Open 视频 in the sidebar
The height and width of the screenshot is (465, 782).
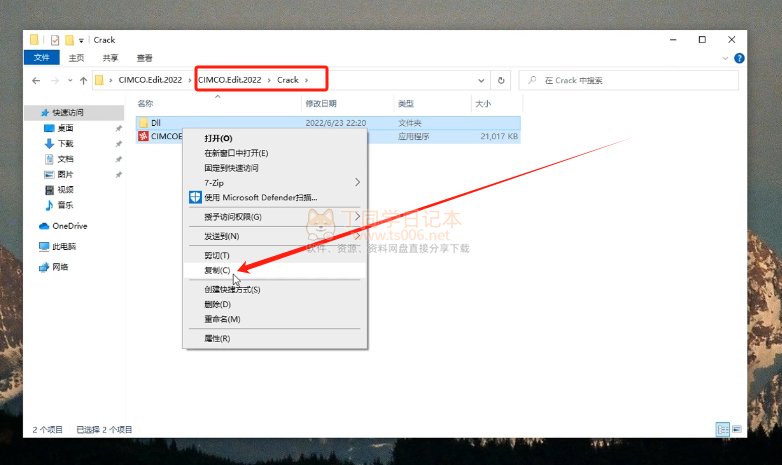(x=65, y=190)
